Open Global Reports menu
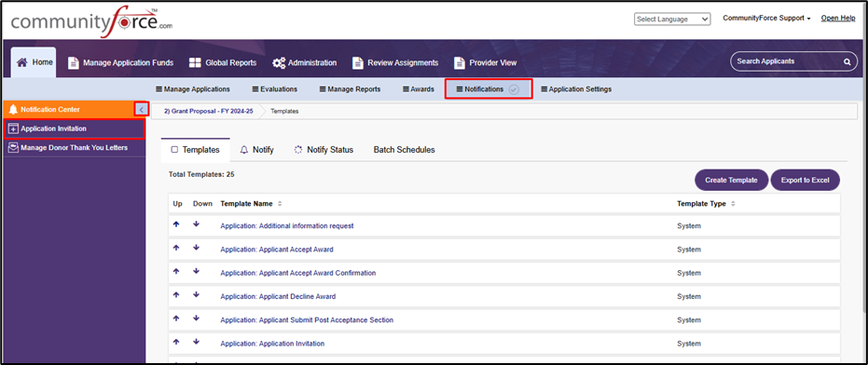 click(223, 63)
